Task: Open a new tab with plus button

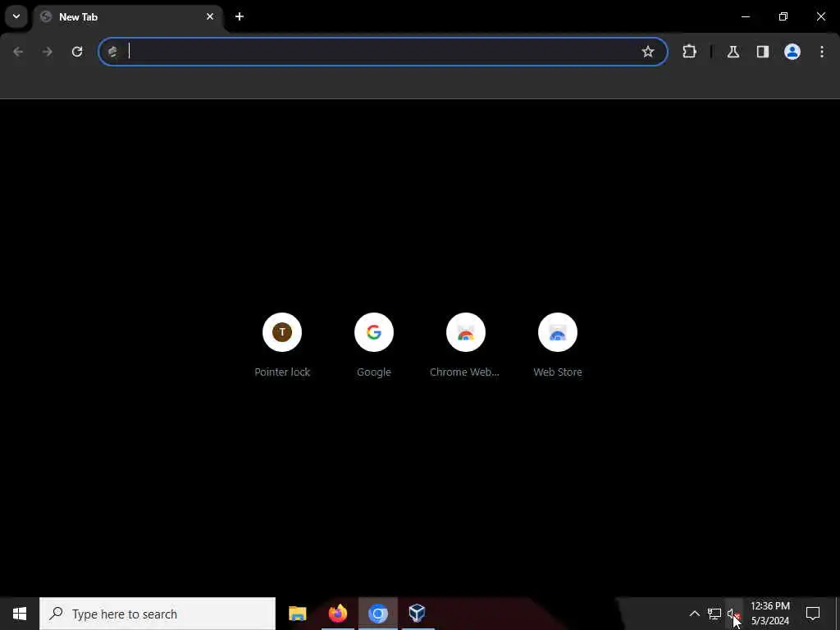Action: click(x=240, y=16)
